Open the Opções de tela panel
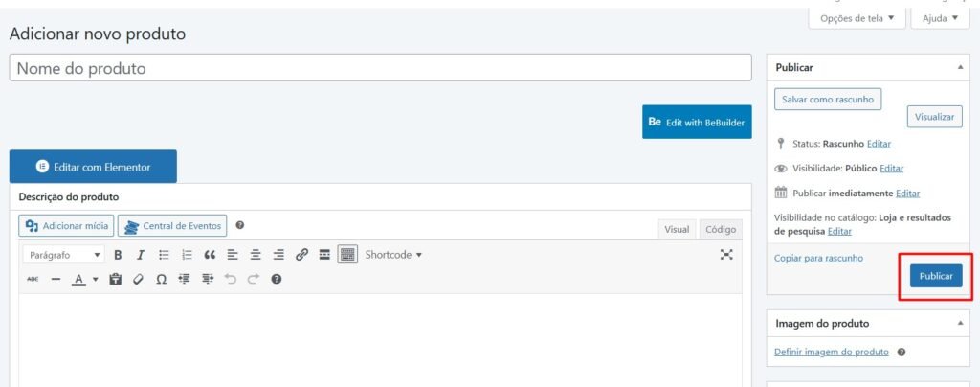Image resolution: width=980 pixels, height=387 pixels. point(857,18)
